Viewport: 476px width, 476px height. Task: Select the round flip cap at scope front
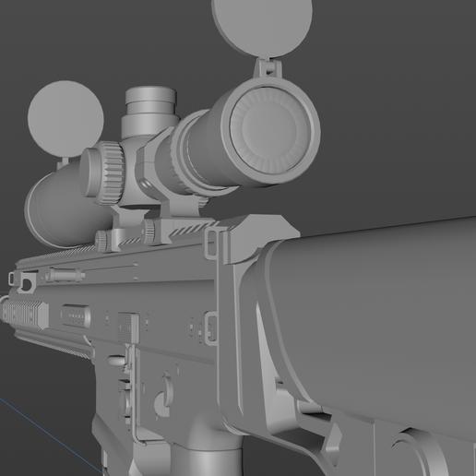pyautogui.click(x=65, y=119)
